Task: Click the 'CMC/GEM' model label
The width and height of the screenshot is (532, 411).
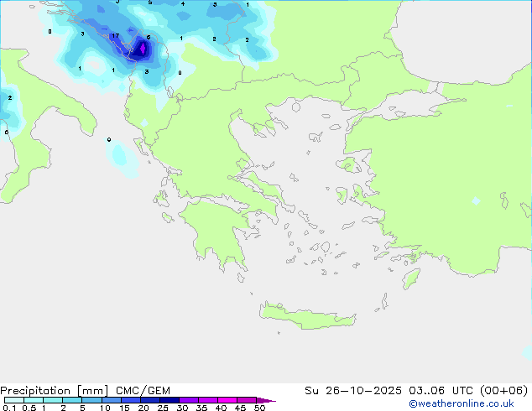Action: [x=143, y=391]
